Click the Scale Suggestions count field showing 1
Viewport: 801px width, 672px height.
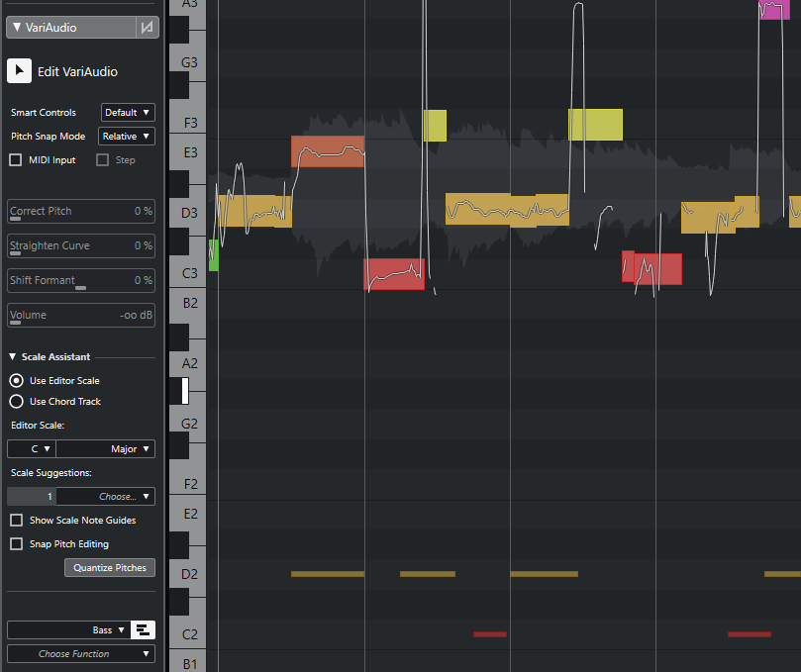coord(32,497)
